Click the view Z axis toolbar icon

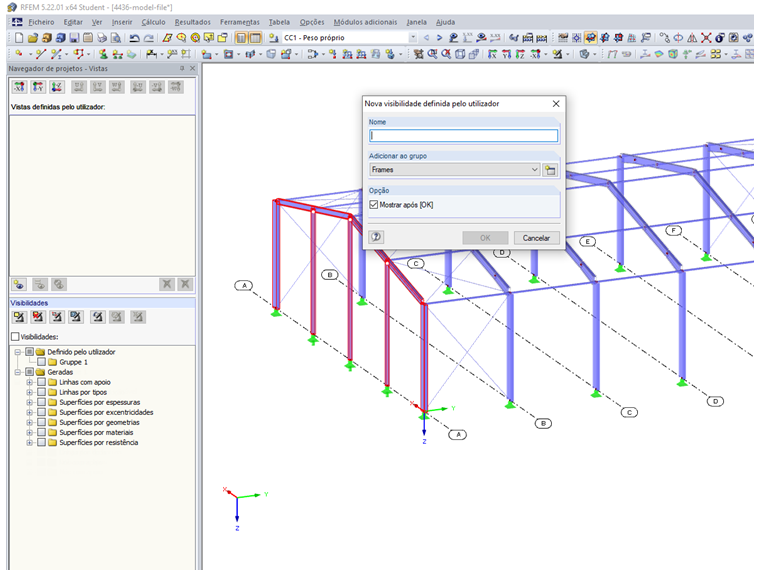tap(520, 54)
